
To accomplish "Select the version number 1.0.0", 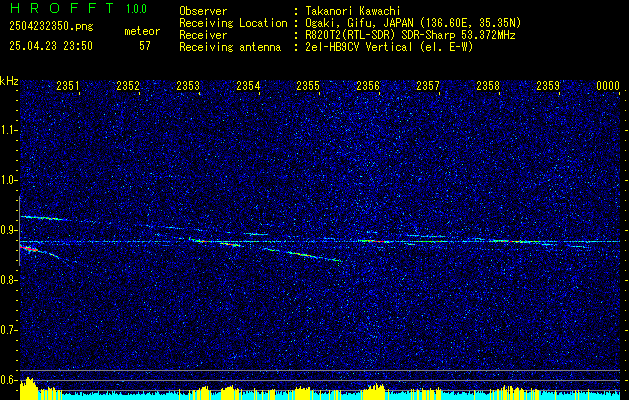I will (136, 9).
